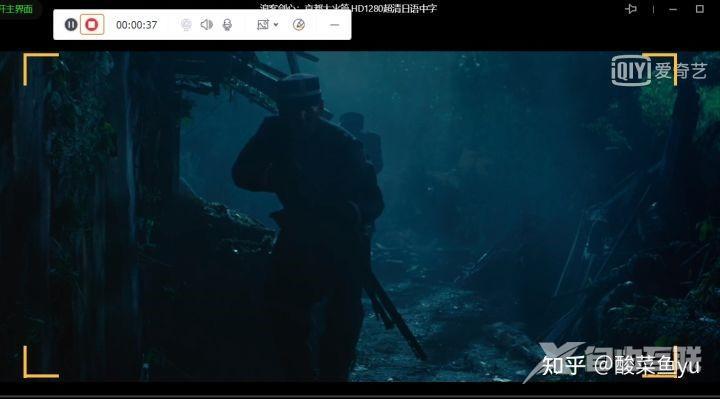Click the video frame to toggle playback
This screenshot has height=399, width=720.
[x=360, y=216]
